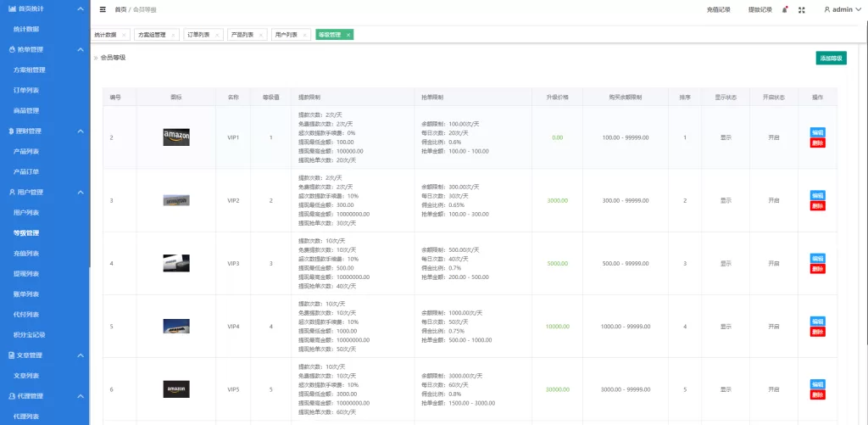Viewport: 868px width, 425px height.
Task: Collapse the 理财管理 sidebar group
Action: (80, 131)
